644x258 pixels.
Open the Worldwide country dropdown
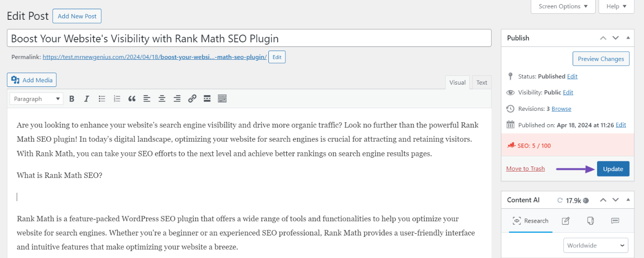coord(596,245)
